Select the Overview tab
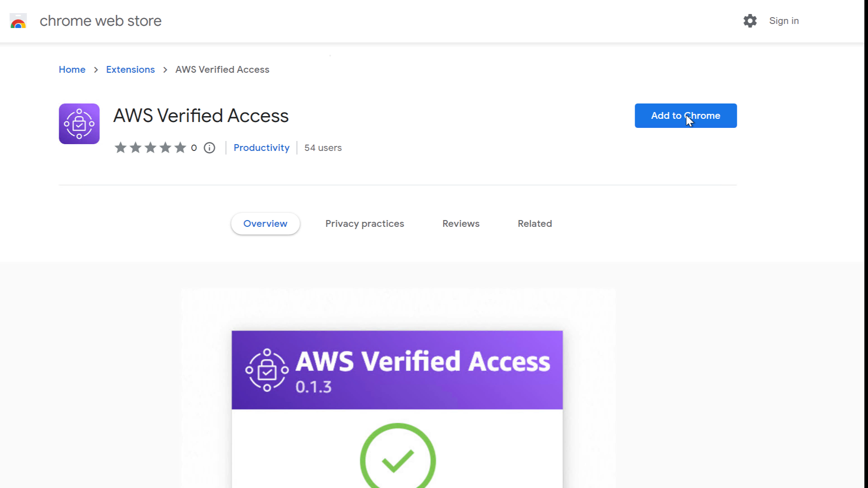This screenshot has height=488, width=868. (x=265, y=224)
